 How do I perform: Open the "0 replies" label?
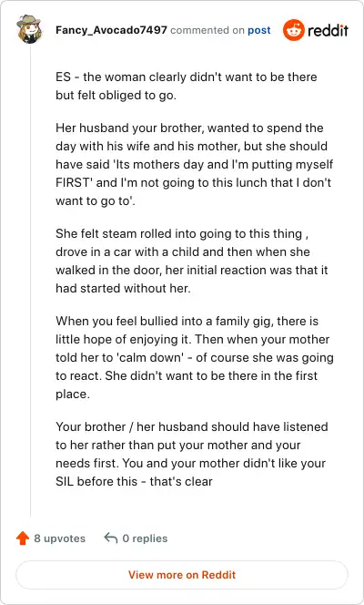(145, 538)
